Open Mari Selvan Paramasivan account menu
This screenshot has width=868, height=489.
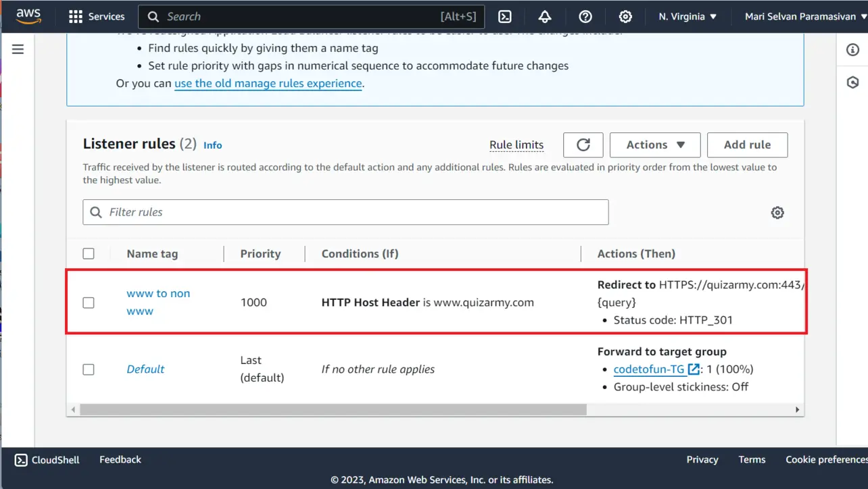[x=806, y=16]
